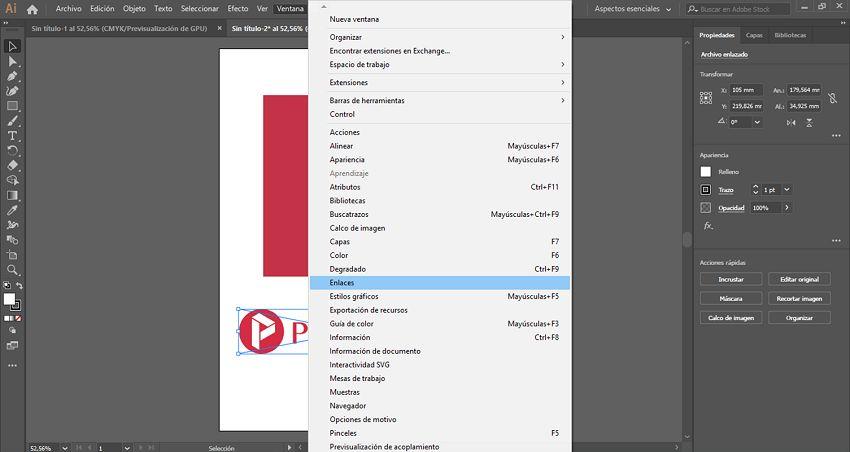The height and width of the screenshot is (452, 850).
Task: Open the edit toolbar three-dots button
Action: point(12,366)
